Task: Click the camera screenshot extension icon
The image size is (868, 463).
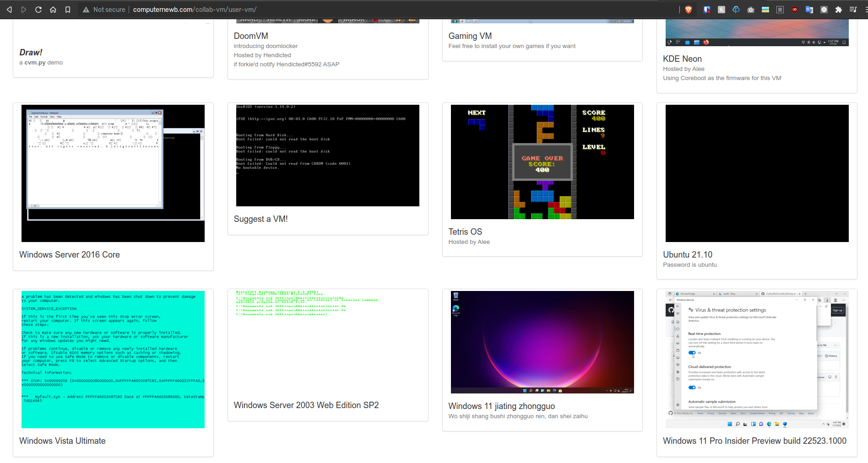Action: point(751,10)
